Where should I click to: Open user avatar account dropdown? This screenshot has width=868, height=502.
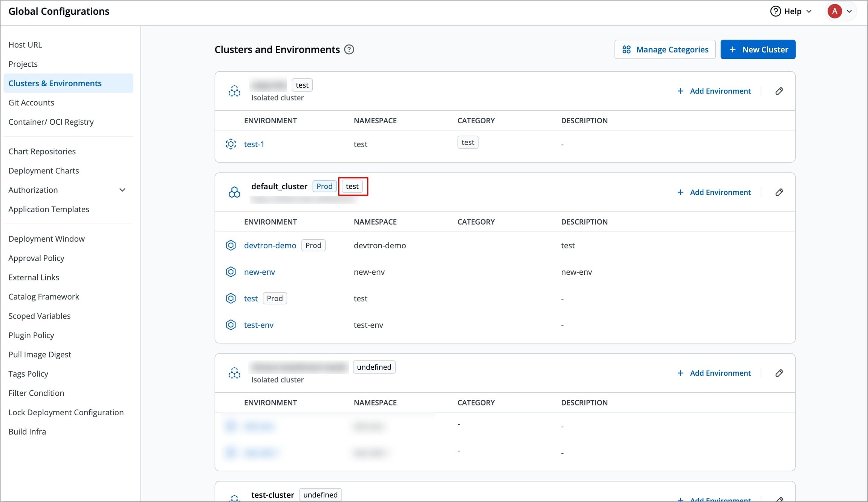840,11
